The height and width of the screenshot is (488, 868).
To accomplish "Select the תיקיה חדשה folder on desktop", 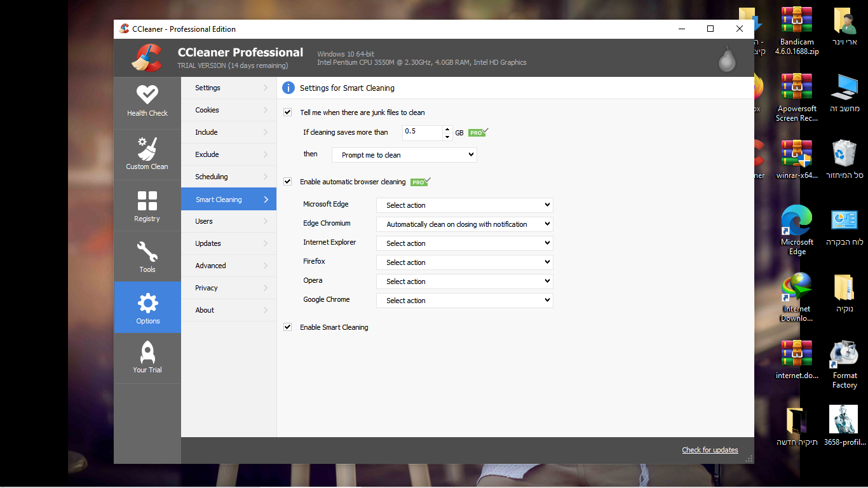I will click(x=797, y=426).
